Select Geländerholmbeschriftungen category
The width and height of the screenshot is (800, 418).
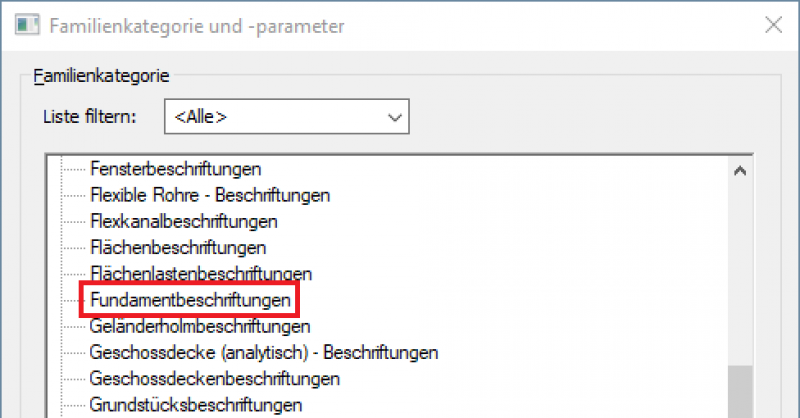[x=199, y=326]
